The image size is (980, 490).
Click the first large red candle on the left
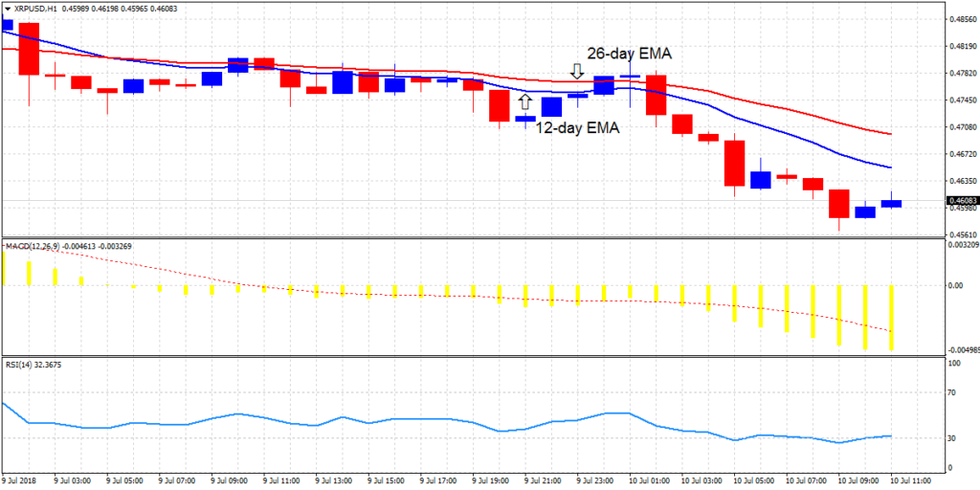pos(29,48)
